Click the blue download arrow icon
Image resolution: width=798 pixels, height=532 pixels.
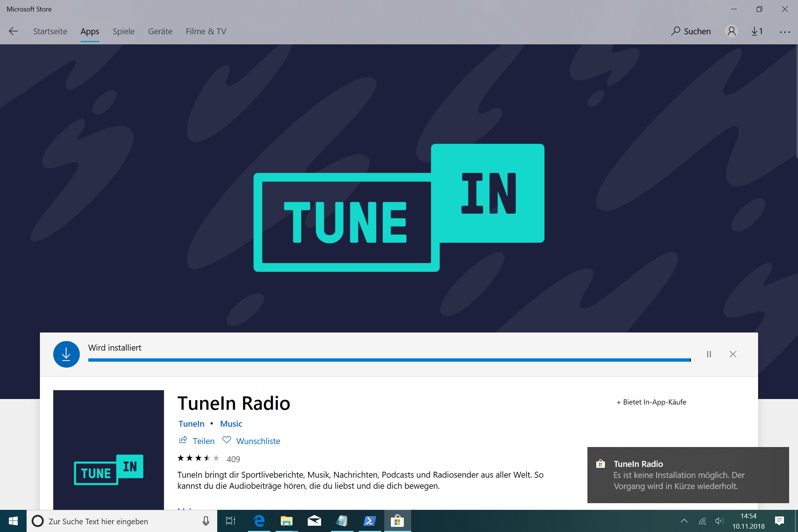[x=66, y=354]
